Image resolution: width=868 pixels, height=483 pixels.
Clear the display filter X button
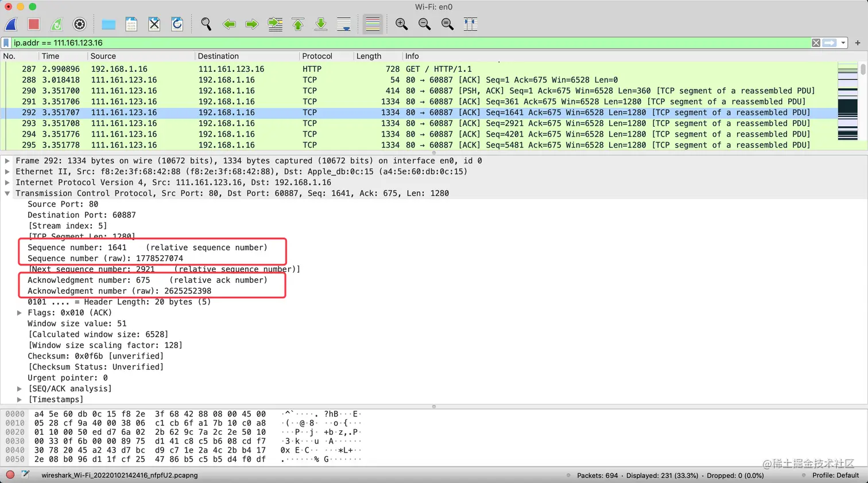point(816,43)
